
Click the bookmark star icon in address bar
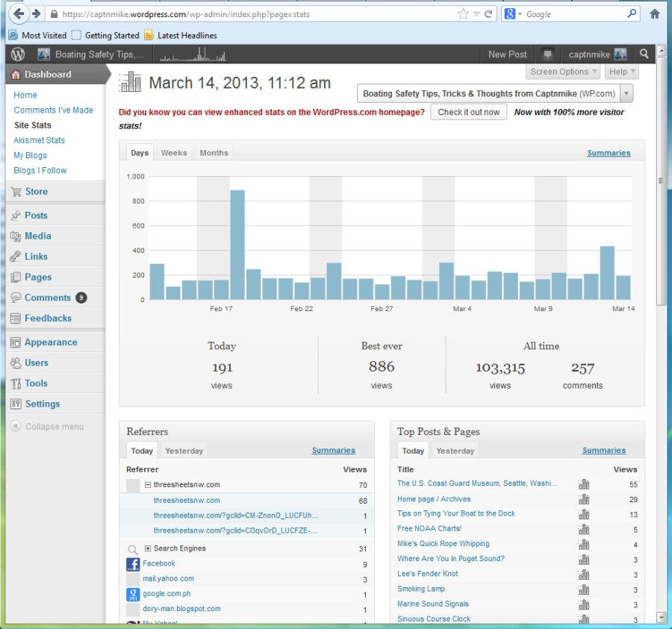463,13
